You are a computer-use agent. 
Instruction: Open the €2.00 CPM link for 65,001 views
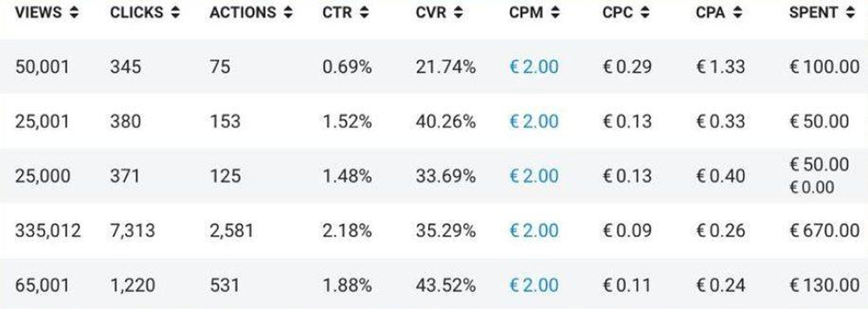click(533, 285)
